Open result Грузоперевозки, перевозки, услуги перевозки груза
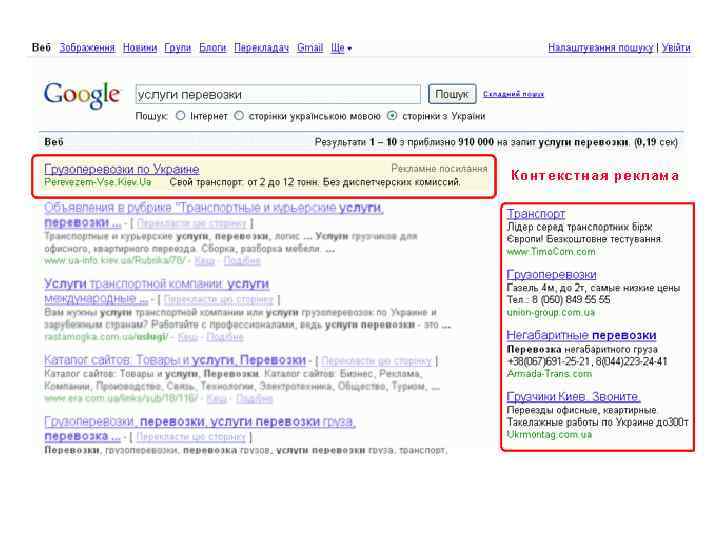Image resolution: width=720 pixels, height=540 pixels. (200, 422)
